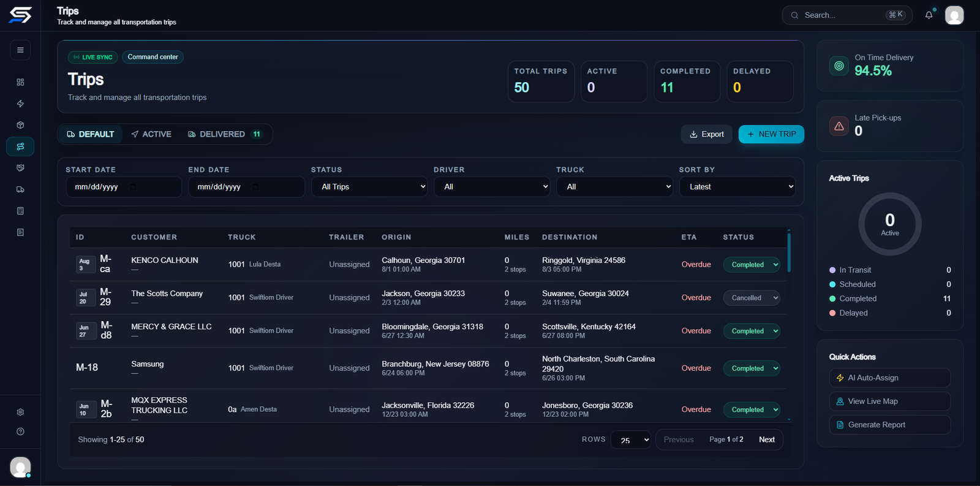Screen dimensions: 980x486
Task: Click the bottom-left profile avatar
Action: [20, 467]
